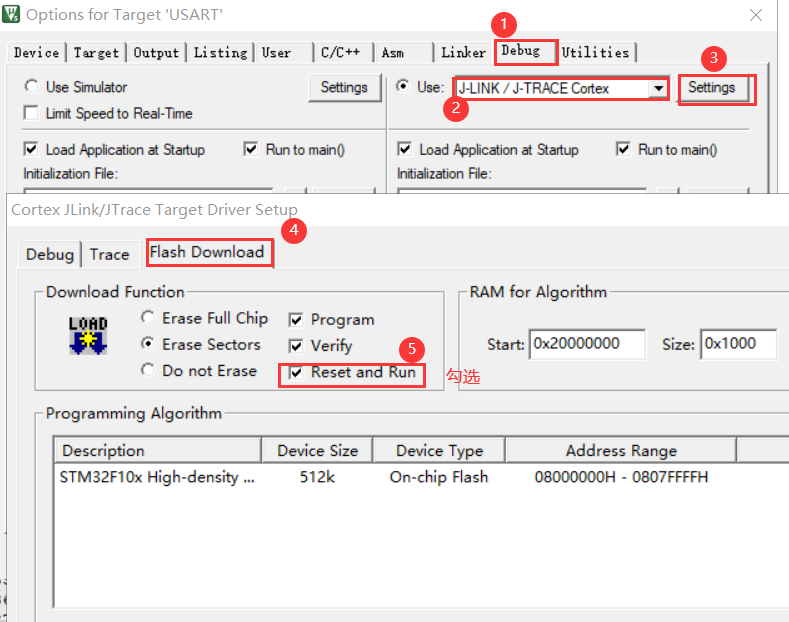Open the Linker tab
Viewport: 789px width, 622px height.
pos(463,52)
